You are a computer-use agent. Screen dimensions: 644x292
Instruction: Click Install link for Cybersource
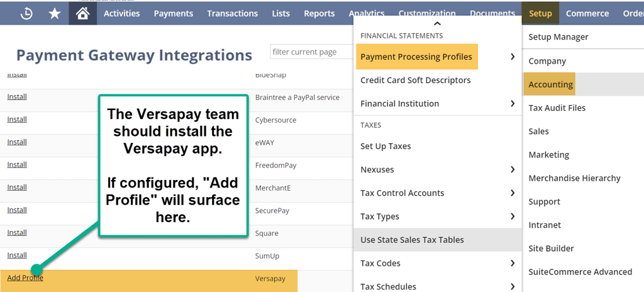pos(17,120)
